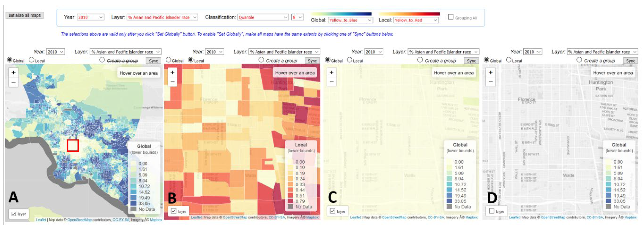This screenshot has width=644, height=228.
Task: Turn on the layer checkbox in map D
Action: [492, 211]
